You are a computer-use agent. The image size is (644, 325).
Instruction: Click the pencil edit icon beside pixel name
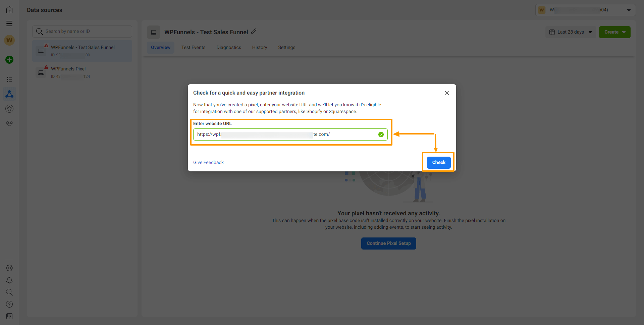tap(254, 31)
